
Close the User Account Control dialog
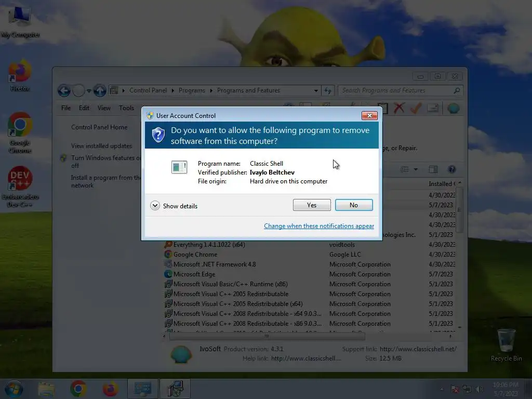(x=369, y=116)
